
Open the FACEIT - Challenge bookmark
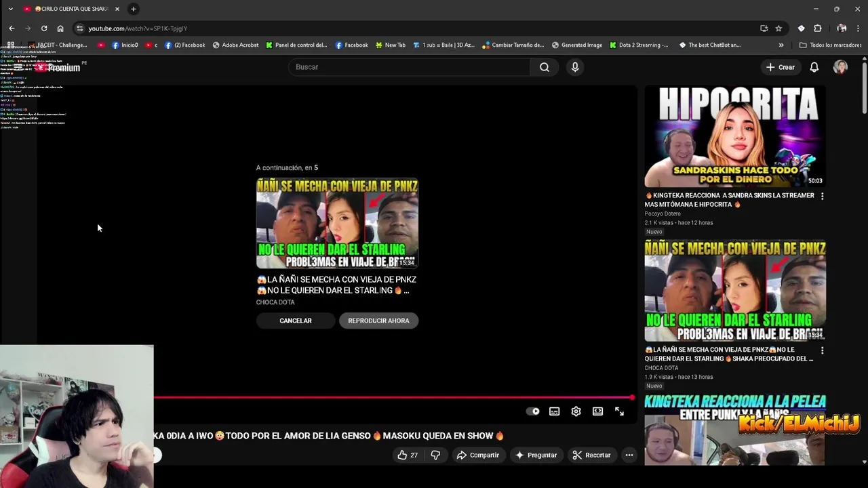58,45
